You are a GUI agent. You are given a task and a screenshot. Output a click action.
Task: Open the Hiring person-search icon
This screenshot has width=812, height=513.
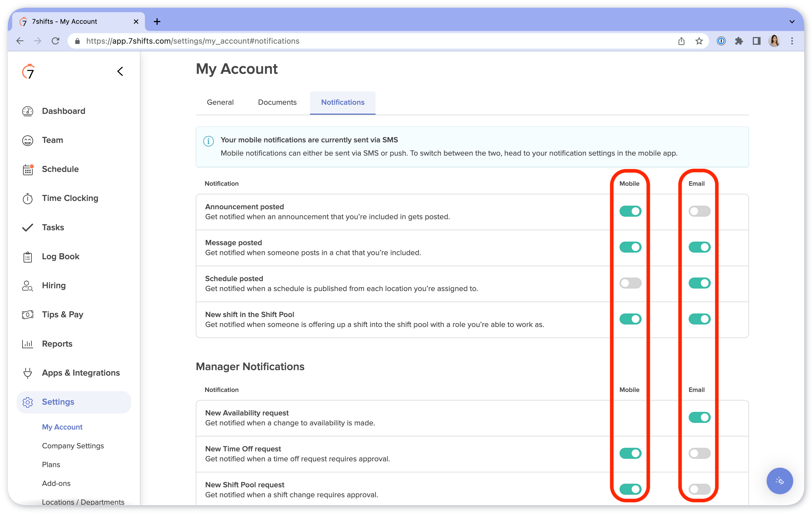click(28, 286)
